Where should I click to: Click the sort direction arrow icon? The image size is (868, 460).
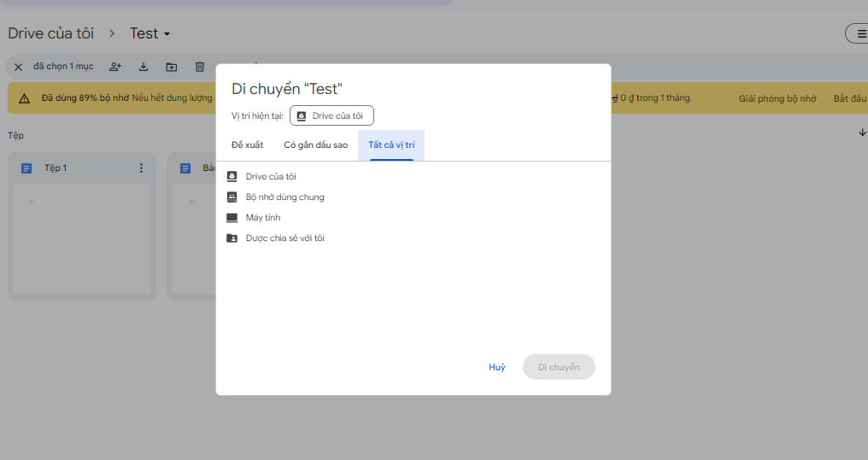coord(862,133)
